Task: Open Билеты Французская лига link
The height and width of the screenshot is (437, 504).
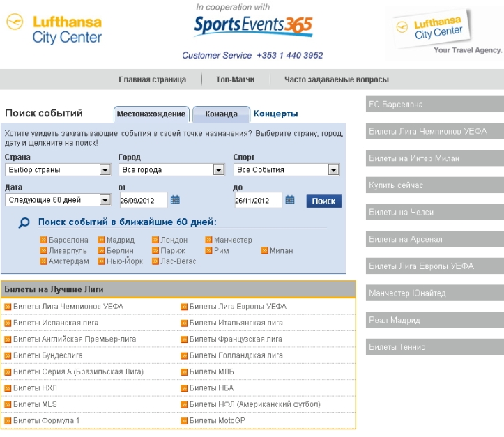Action: pyautogui.click(x=236, y=339)
